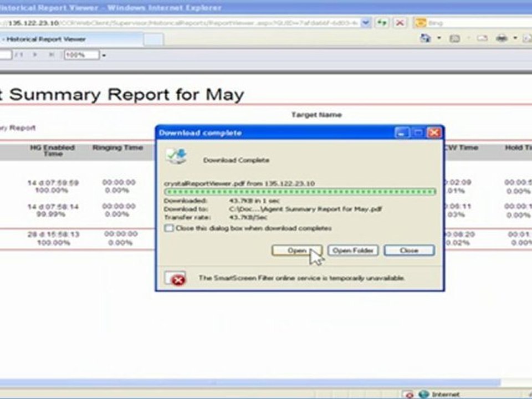Click in the Bing search box
532x399 pixels.
coord(478,23)
